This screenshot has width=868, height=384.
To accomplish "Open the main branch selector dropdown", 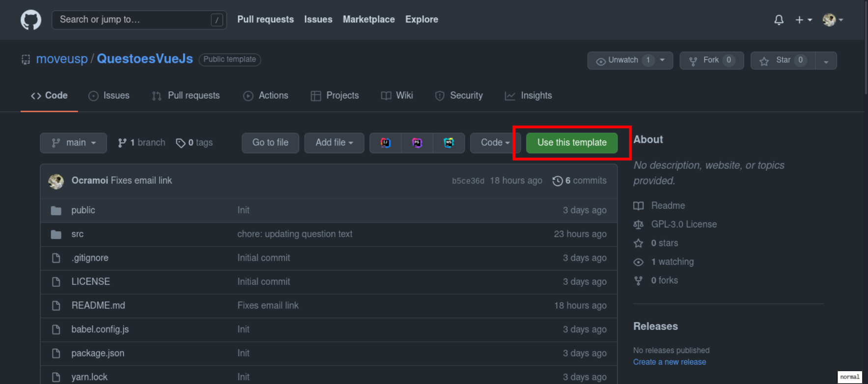I will click(74, 143).
